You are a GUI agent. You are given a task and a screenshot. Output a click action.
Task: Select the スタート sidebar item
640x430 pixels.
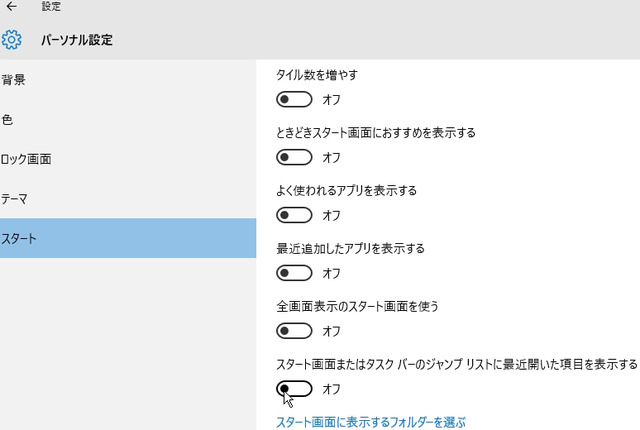(128, 238)
